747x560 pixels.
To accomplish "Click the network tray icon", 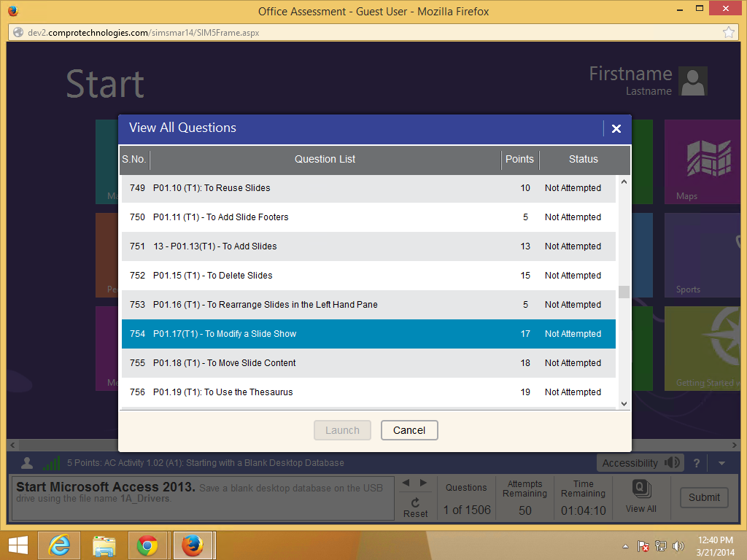I will point(661,546).
